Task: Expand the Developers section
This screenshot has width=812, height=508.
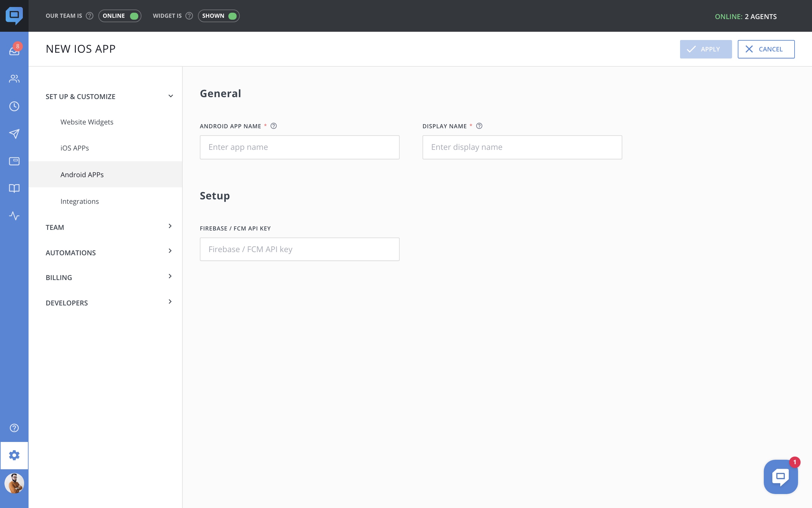Action: (109, 303)
